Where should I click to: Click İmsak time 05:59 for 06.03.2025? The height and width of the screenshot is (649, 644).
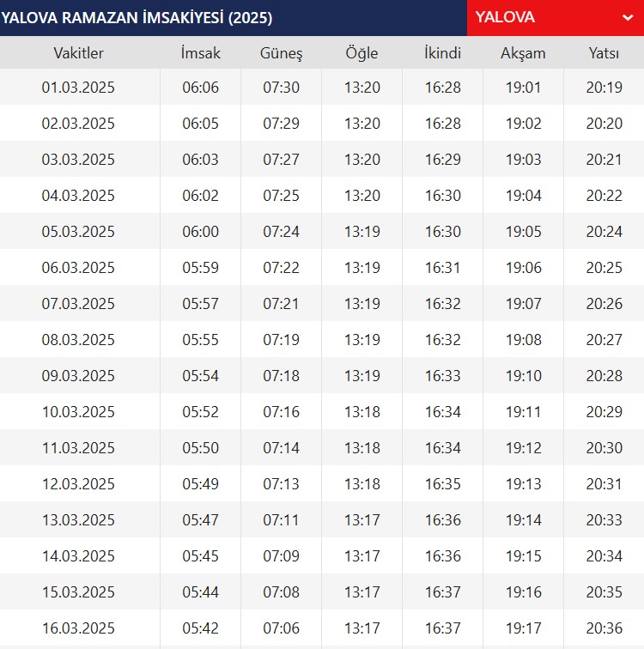(200, 267)
